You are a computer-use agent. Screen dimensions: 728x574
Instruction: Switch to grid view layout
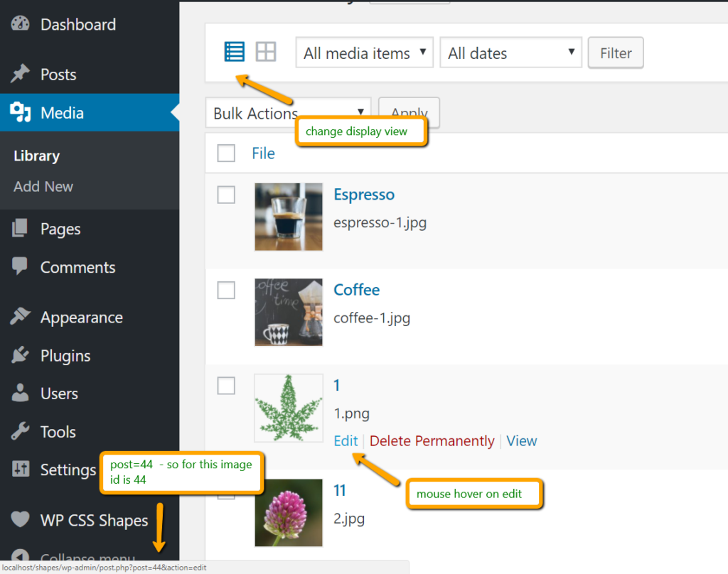266,51
